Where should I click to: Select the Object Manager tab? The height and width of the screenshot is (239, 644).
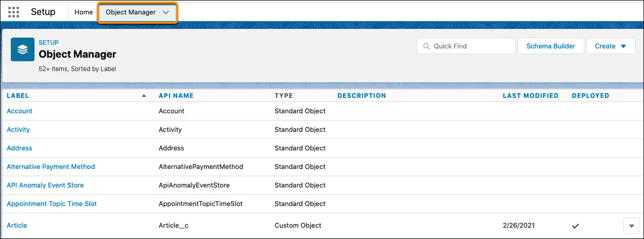click(x=131, y=12)
